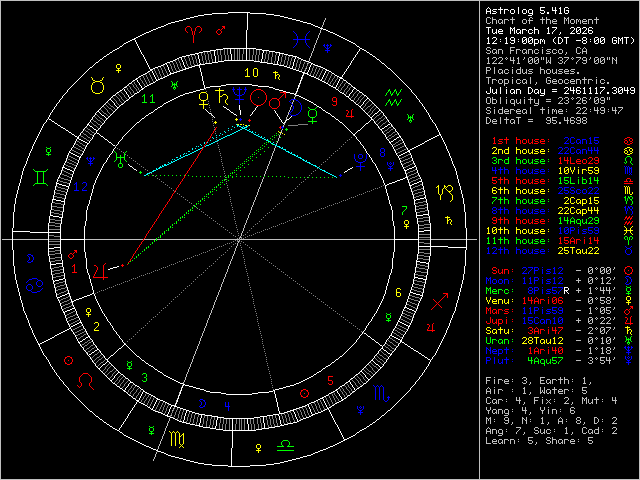
Task: Select the large yellow Venus glyph in the chart
Action: pyautogui.click(x=203, y=100)
